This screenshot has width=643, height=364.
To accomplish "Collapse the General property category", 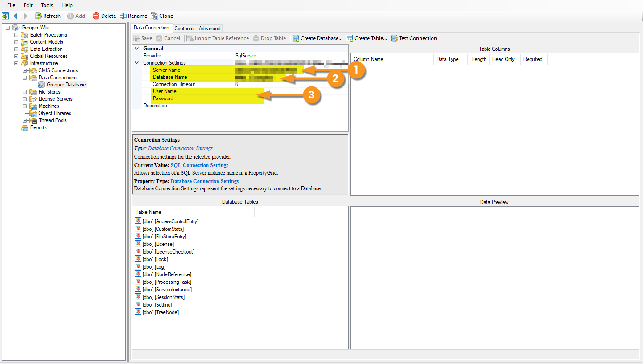I will tap(137, 49).
